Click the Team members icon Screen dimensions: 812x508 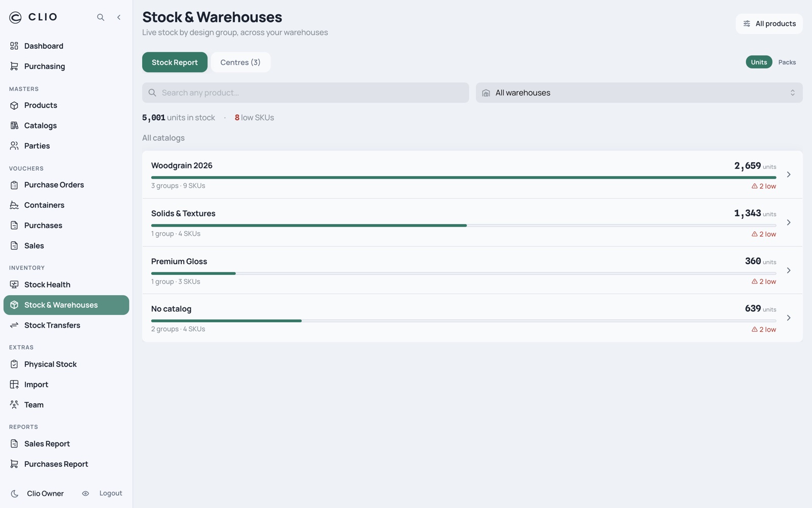click(x=14, y=405)
